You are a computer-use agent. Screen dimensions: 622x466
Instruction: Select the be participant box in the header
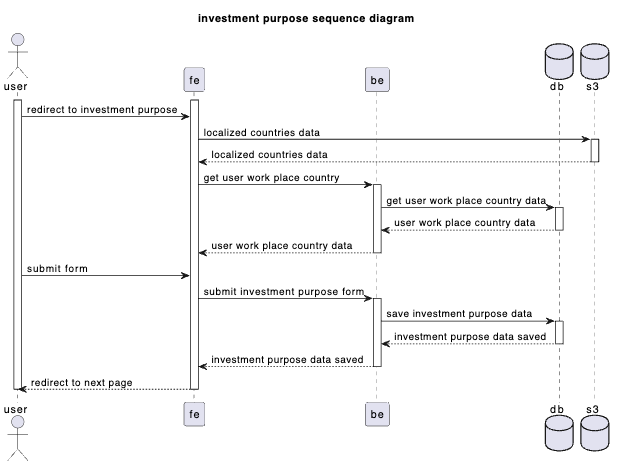(x=377, y=78)
